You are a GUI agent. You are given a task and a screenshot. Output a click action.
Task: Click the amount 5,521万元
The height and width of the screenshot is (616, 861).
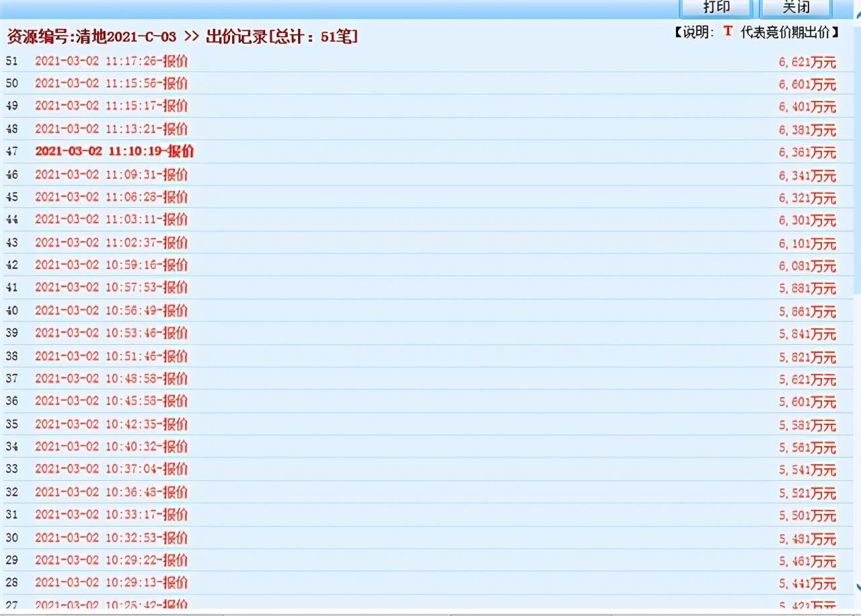[x=807, y=494]
